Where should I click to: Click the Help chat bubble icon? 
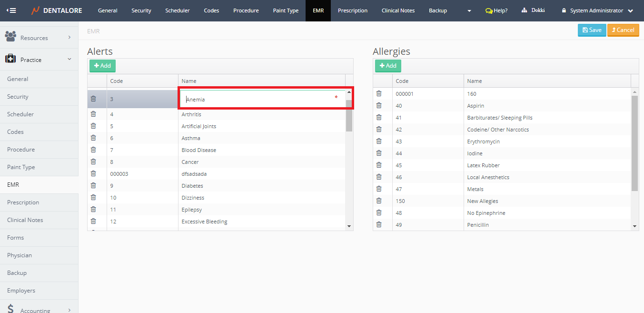[488, 10]
